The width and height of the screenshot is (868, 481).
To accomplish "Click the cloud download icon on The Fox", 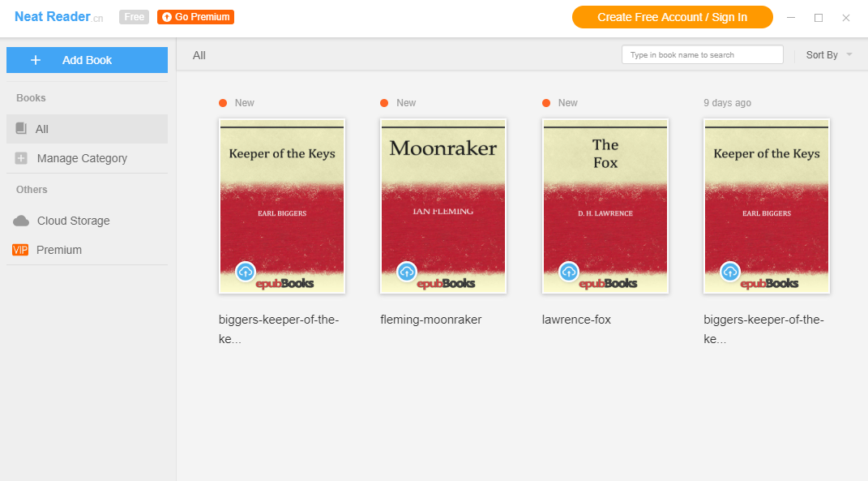I will coord(568,272).
